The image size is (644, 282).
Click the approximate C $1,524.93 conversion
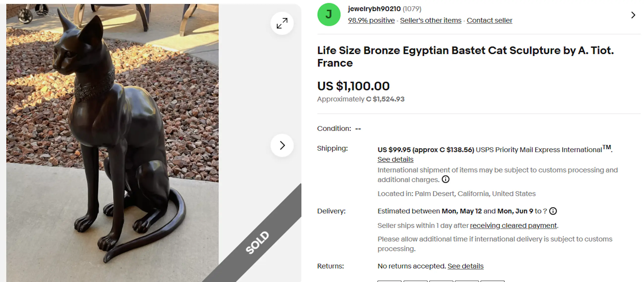tap(385, 99)
